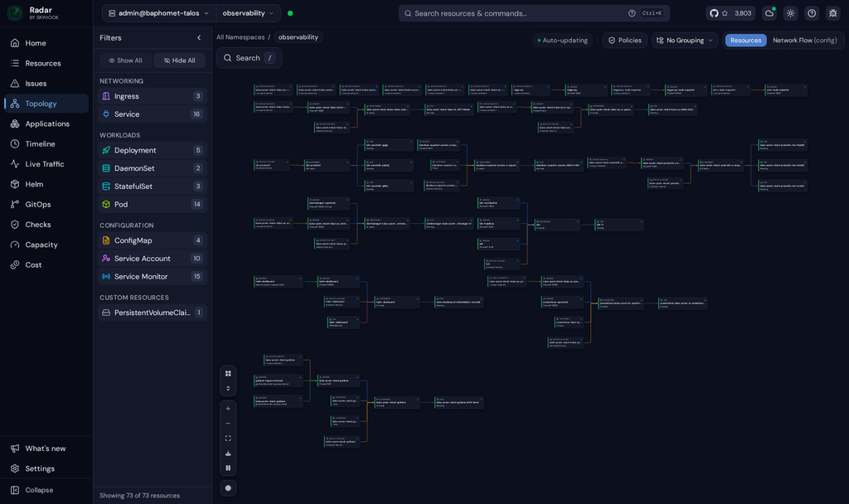Click Show All filters button
Screen dimensions: 849x504
[125, 61]
